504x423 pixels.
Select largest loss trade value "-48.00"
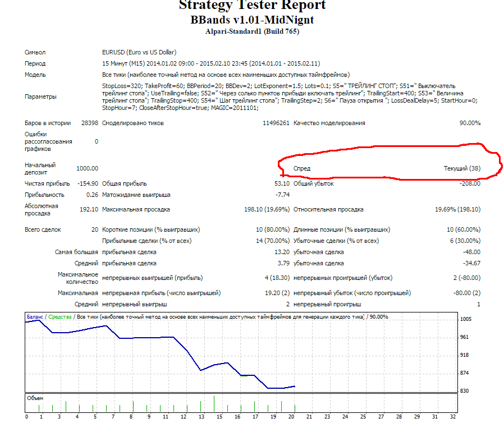tap(471, 252)
